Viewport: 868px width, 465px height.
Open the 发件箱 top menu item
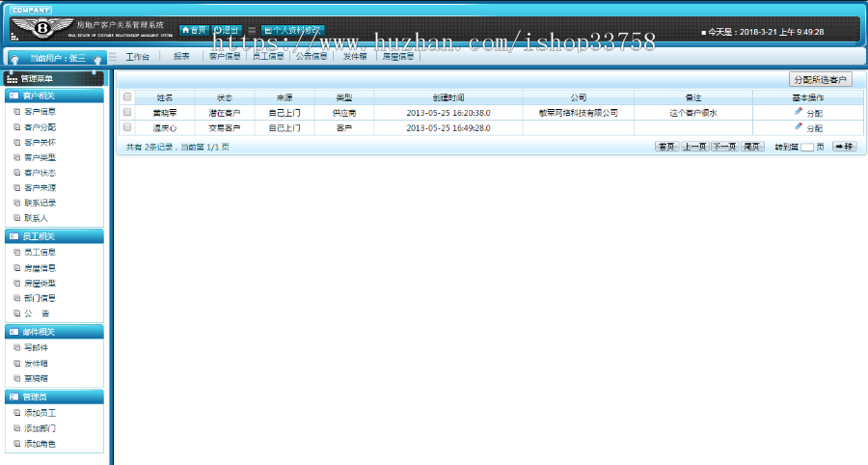point(354,57)
